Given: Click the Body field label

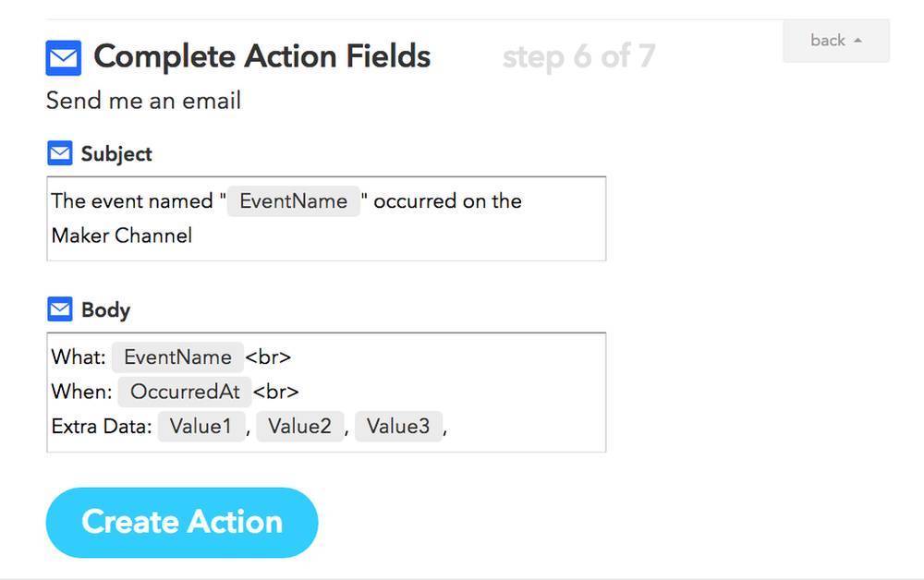Looking at the screenshot, I should pyautogui.click(x=105, y=309).
